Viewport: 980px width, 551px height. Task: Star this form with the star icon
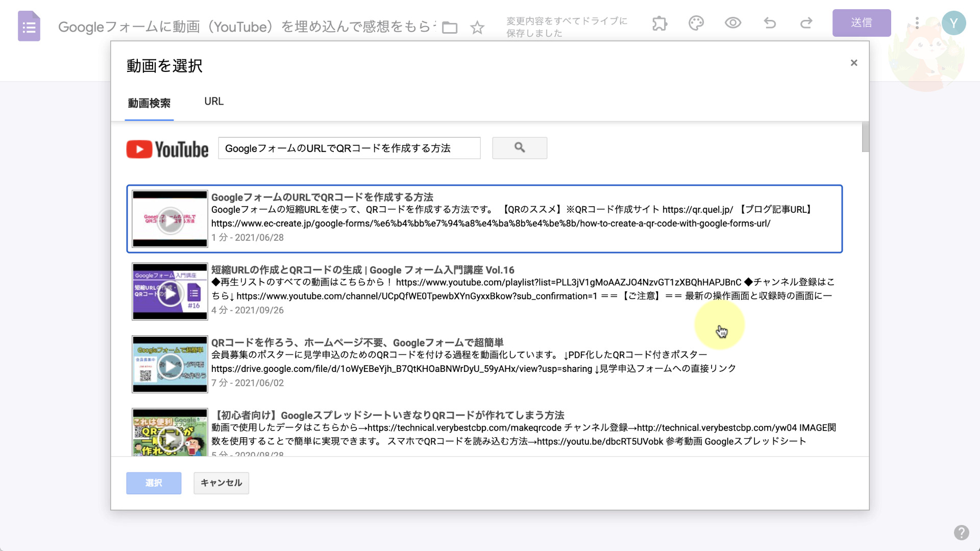[477, 27]
